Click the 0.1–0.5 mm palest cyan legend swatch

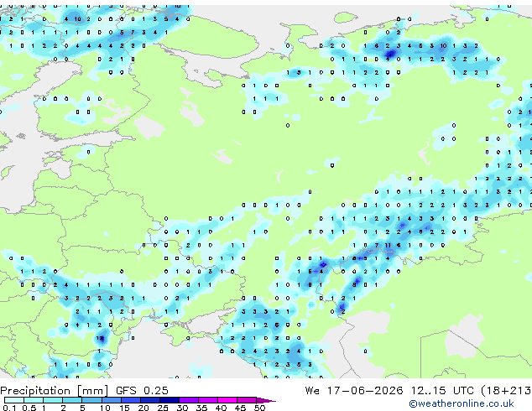(x=14, y=400)
